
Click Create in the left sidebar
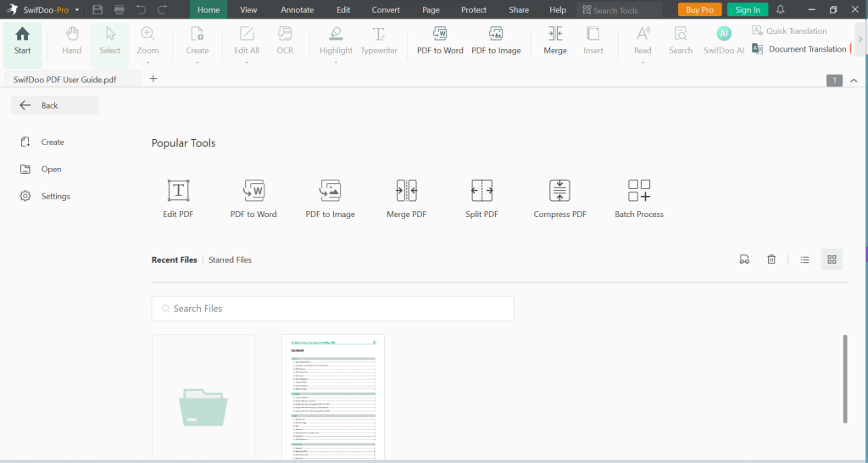(42, 142)
